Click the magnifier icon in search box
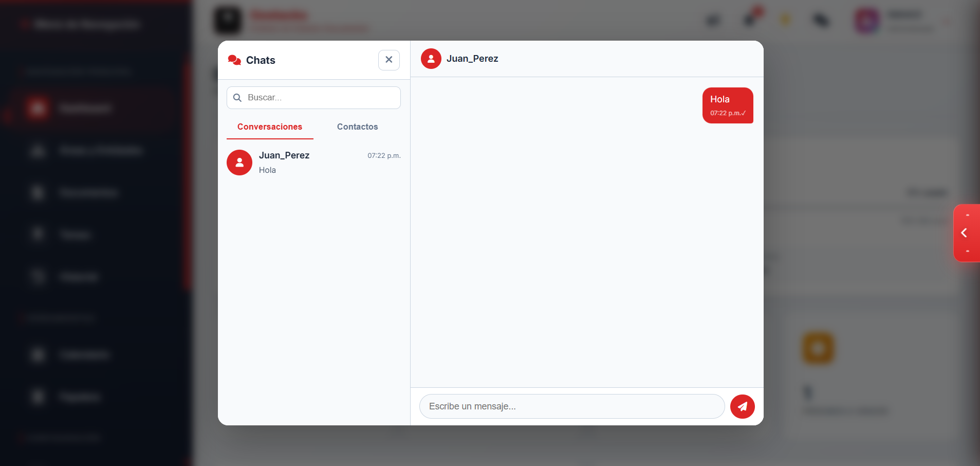Image resolution: width=980 pixels, height=466 pixels. 237,98
